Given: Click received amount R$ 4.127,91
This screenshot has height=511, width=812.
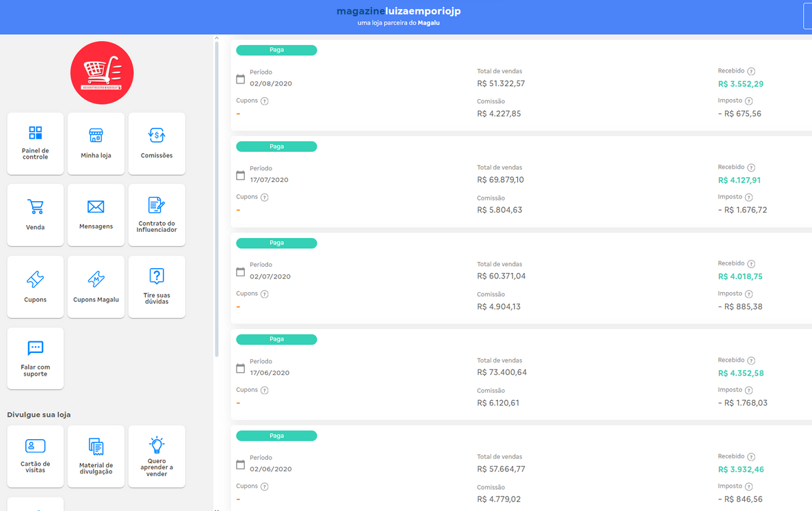Looking at the screenshot, I should pos(739,180).
